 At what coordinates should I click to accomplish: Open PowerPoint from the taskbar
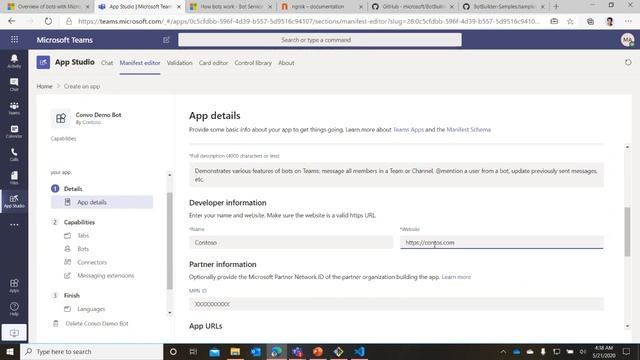(318, 351)
